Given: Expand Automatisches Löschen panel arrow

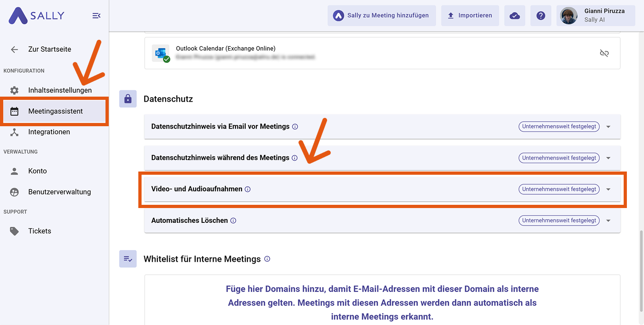Looking at the screenshot, I should point(608,221).
